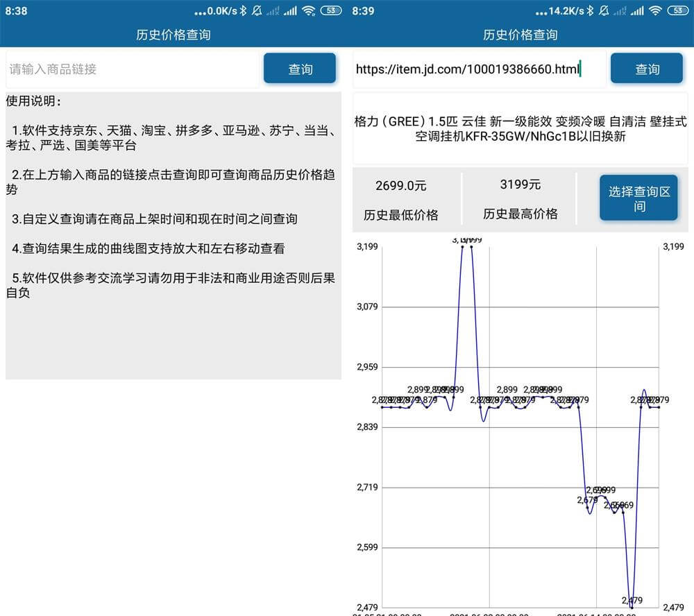This screenshot has width=694, height=616.
Task: Tap the 2,479 right axis label
Action: [673, 608]
